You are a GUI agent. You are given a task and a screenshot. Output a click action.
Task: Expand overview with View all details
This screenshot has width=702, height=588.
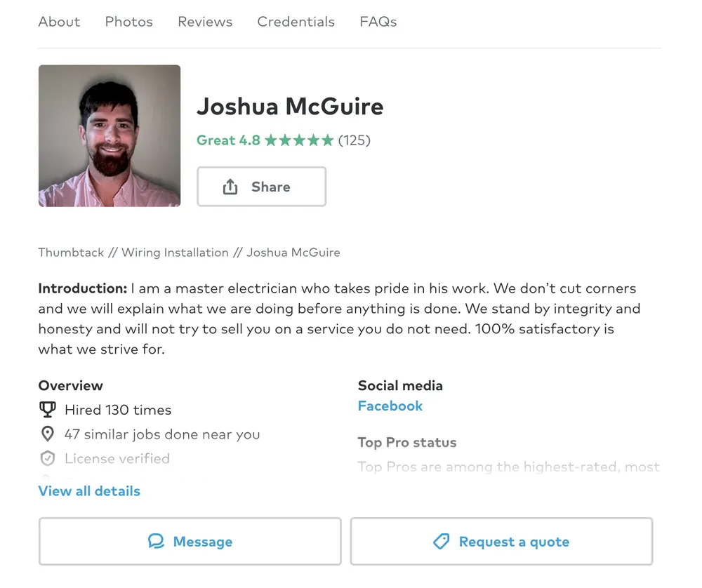[89, 491]
